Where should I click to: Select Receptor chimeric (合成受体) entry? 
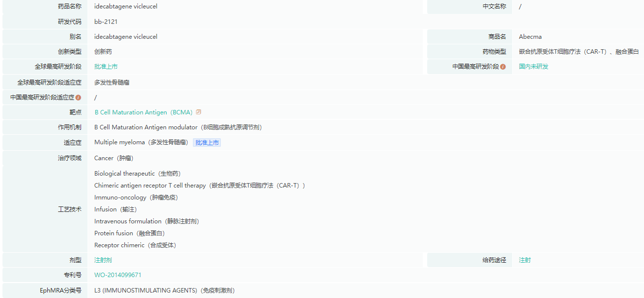pos(135,245)
